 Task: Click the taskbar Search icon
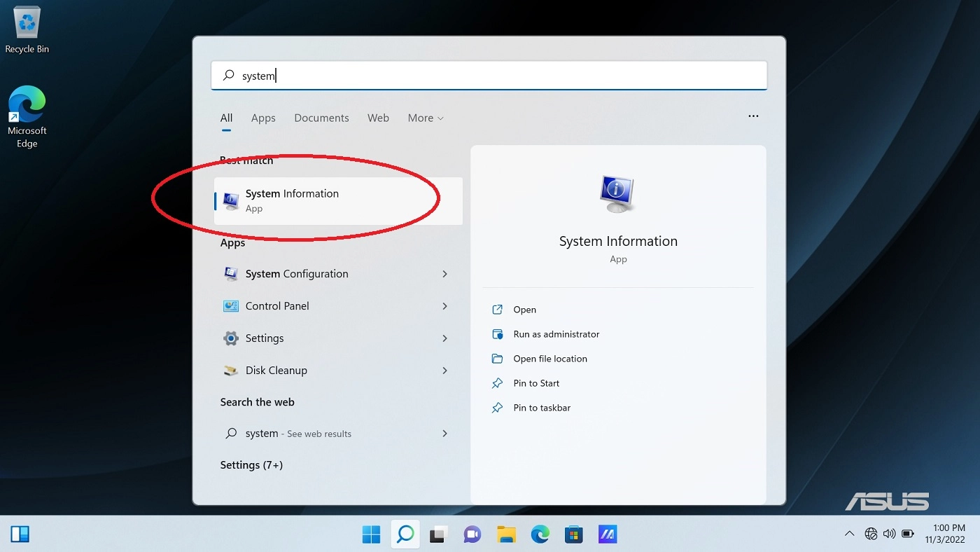405,534
